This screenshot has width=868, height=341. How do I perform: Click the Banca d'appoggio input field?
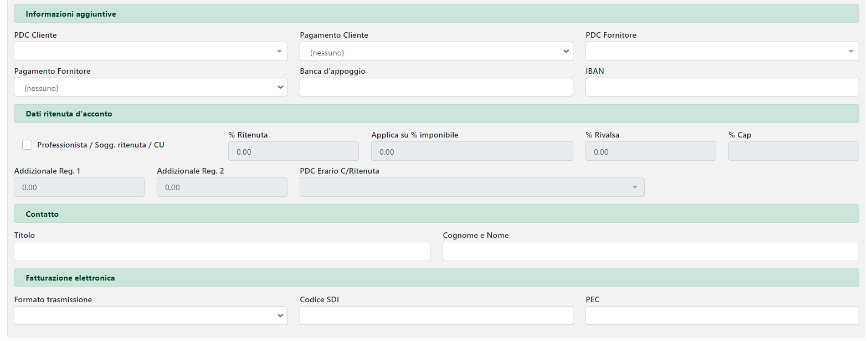point(436,88)
